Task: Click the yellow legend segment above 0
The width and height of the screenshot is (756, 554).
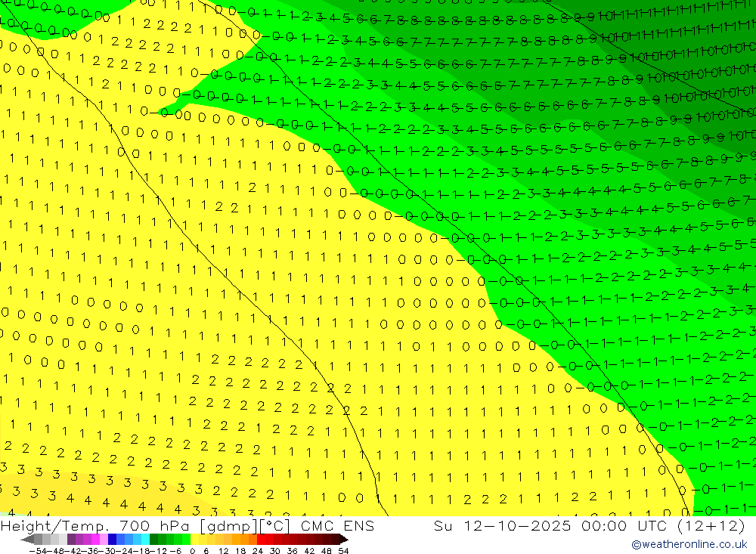Action: [x=194, y=539]
